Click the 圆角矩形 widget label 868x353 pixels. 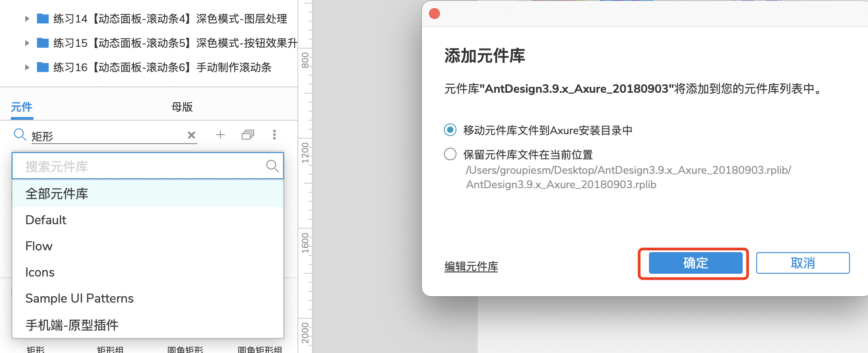coord(185,349)
